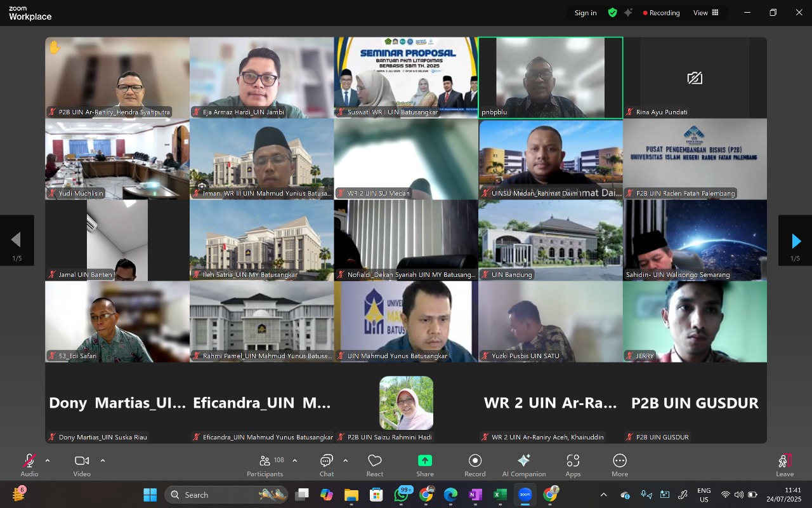Viewport: 812px width, 508px height.
Task: Click the AI Companion sparkle in top bar
Action: [628, 13]
